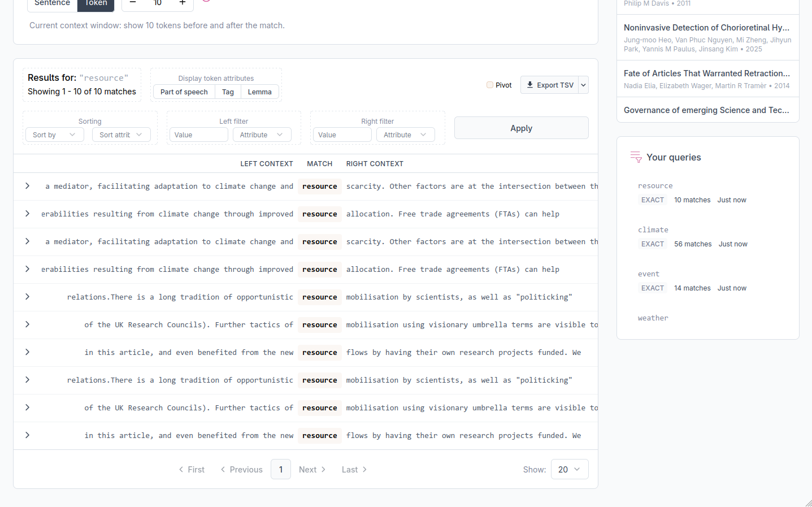Go to the Next results page
The width and height of the screenshot is (812, 507).
[312, 470]
